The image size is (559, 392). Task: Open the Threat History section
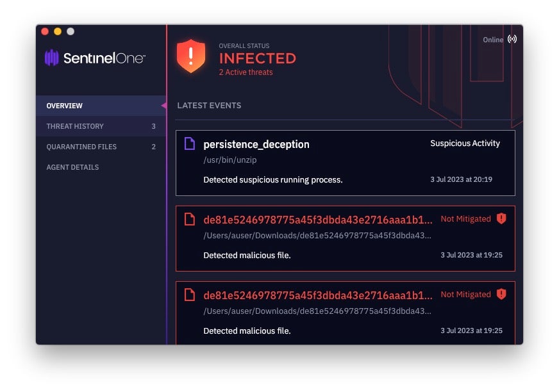(75, 126)
